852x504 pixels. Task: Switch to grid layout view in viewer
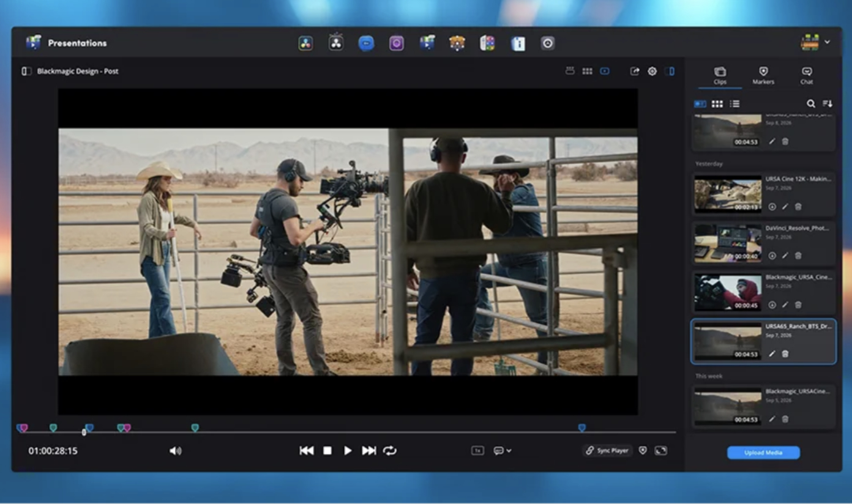tap(587, 71)
